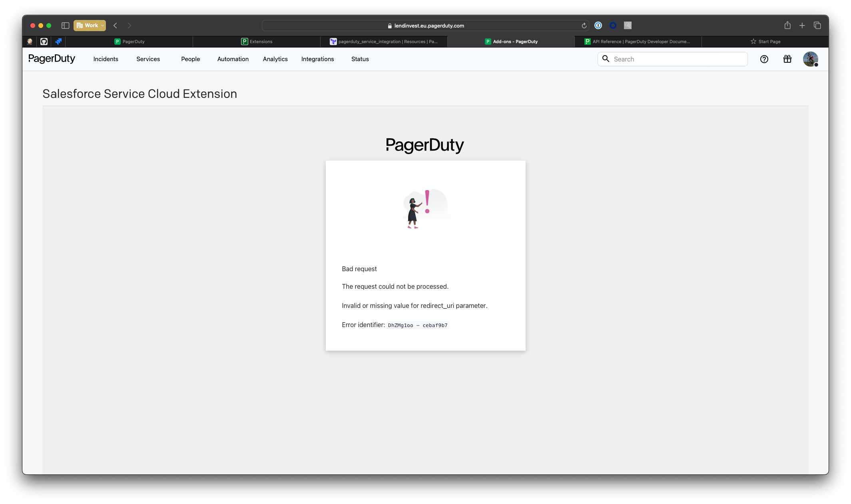Open the Status menu

(360, 59)
